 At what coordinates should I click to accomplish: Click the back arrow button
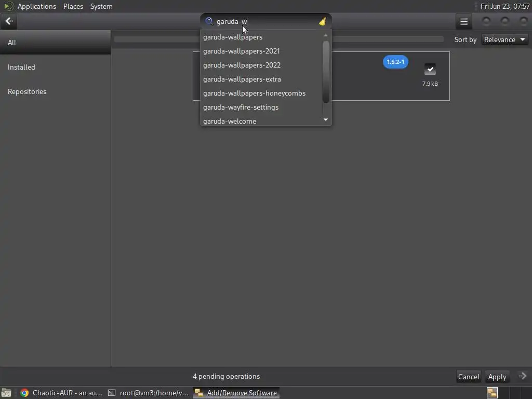[x=9, y=21]
